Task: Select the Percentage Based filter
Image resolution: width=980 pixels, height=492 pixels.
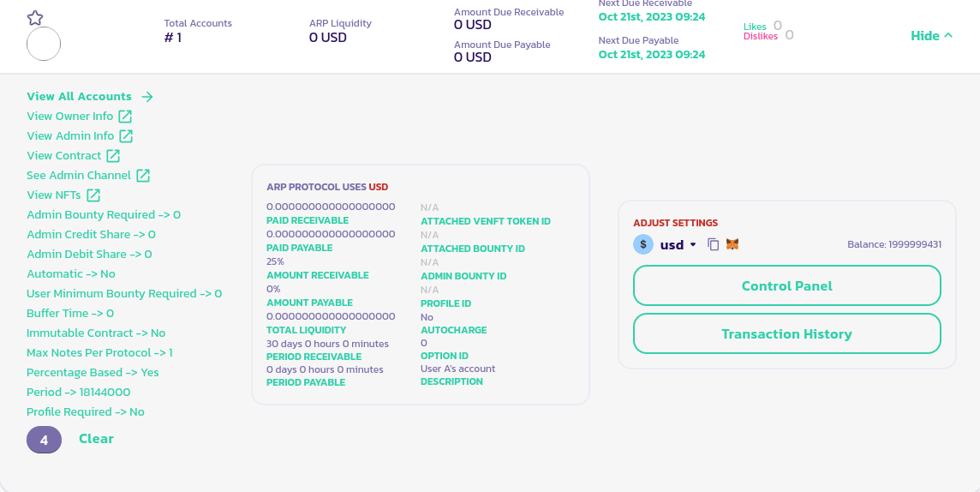Action: point(93,373)
